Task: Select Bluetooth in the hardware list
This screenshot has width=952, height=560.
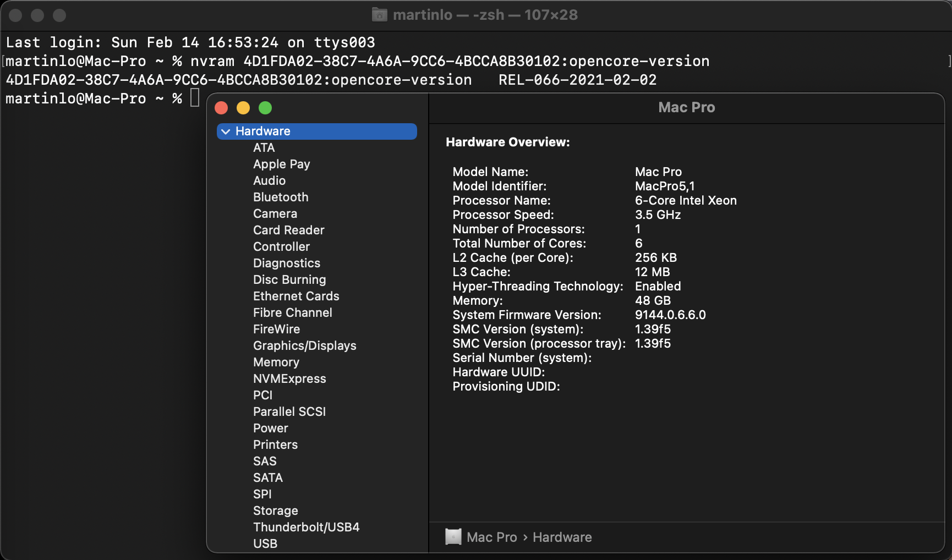Action: [281, 197]
